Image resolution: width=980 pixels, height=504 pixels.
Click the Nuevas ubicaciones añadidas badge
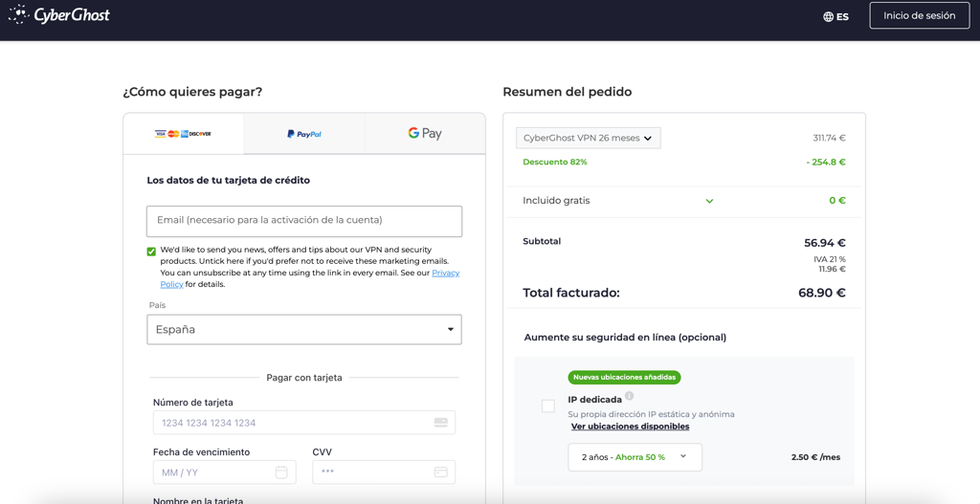tap(624, 377)
